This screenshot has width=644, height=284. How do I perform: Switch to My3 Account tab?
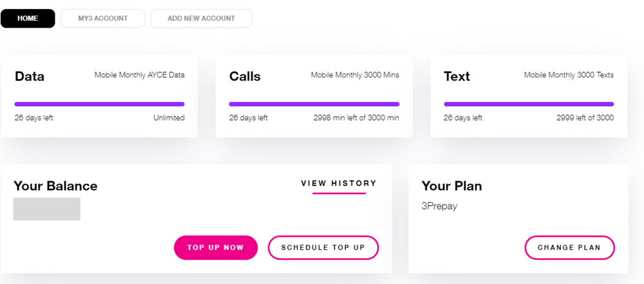(102, 18)
